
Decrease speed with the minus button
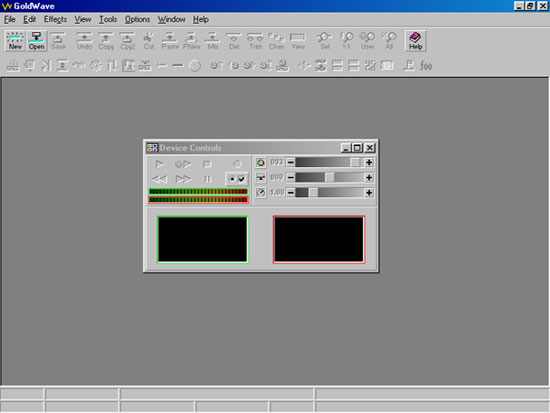click(x=290, y=193)
